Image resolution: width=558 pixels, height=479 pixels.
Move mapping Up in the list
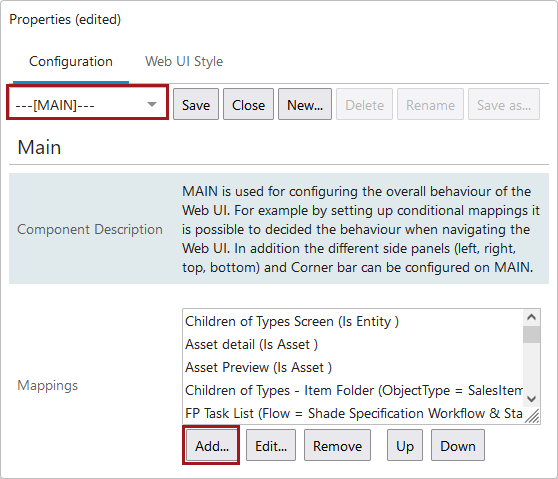tap(405, 446)
